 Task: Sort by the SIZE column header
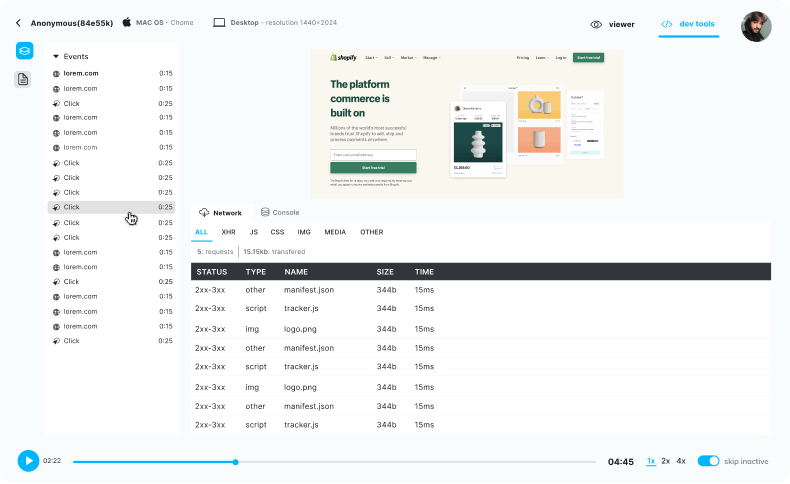pos(385,272)
